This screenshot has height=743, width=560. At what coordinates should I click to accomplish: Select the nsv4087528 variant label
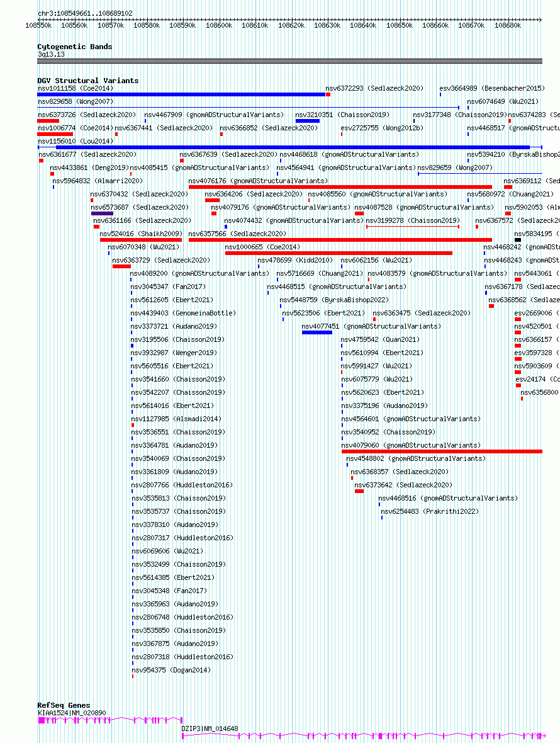pyautogui.click(x=424, y=208)
